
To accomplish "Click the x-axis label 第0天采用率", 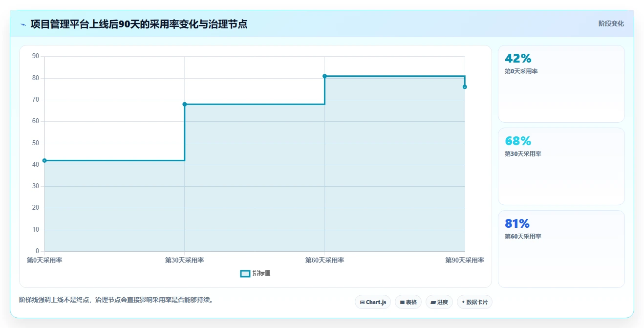I will (x=44, y=260).
